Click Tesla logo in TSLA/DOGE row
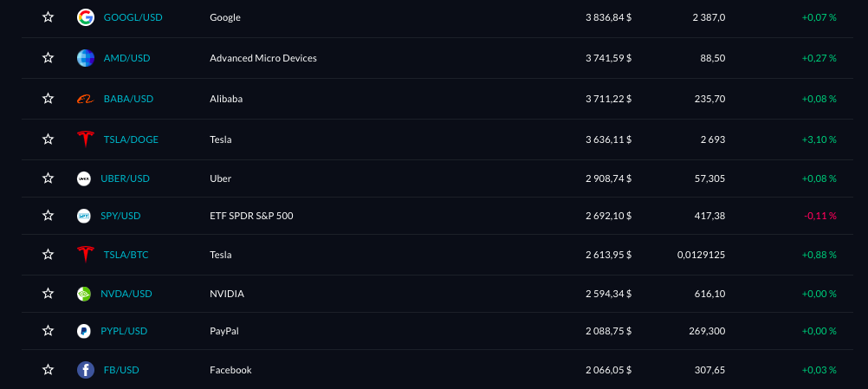Image resolution: width=868 pixels, height=389 pixels. (x=85, y=139)
